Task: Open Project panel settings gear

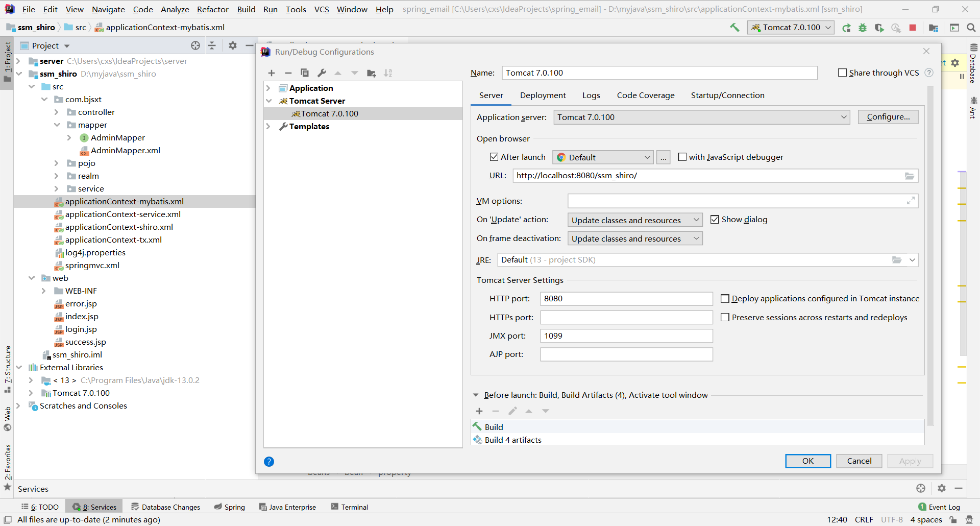Action: click(233, 45)
